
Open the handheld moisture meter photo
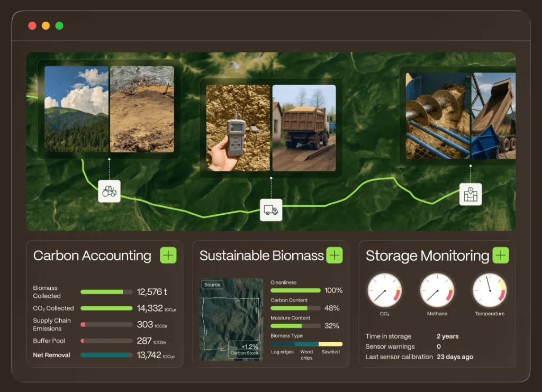pos(237,128)
